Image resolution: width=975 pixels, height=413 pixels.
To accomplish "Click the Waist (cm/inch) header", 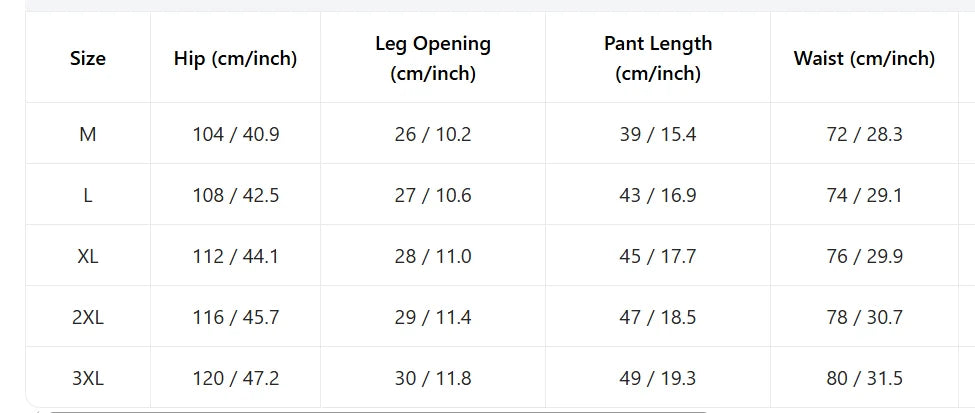I will coord(864,58).
